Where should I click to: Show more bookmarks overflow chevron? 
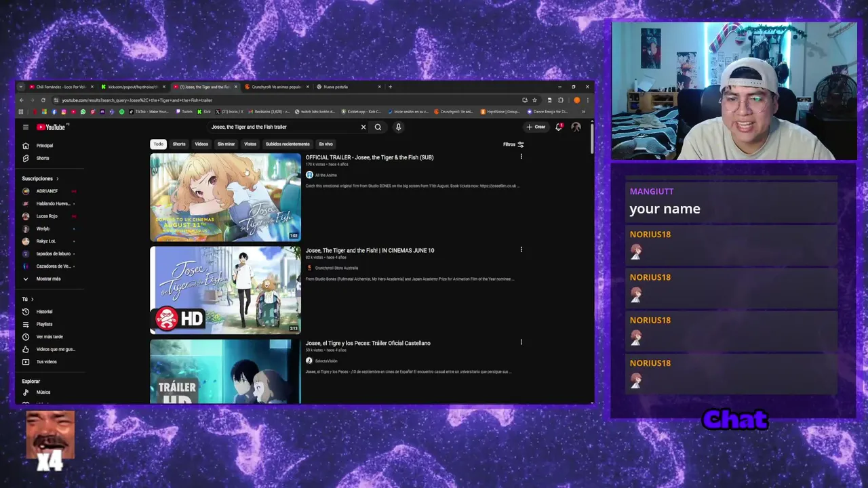pos(583,112)
